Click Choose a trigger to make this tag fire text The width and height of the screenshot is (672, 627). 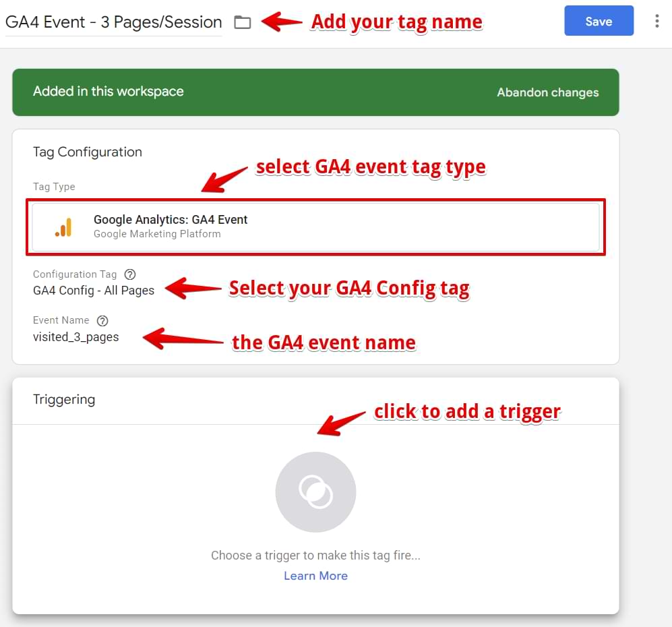coord(316,556)
